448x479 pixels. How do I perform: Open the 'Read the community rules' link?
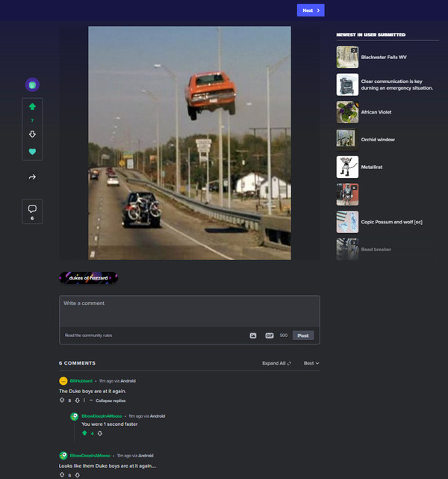pos(88,336)
